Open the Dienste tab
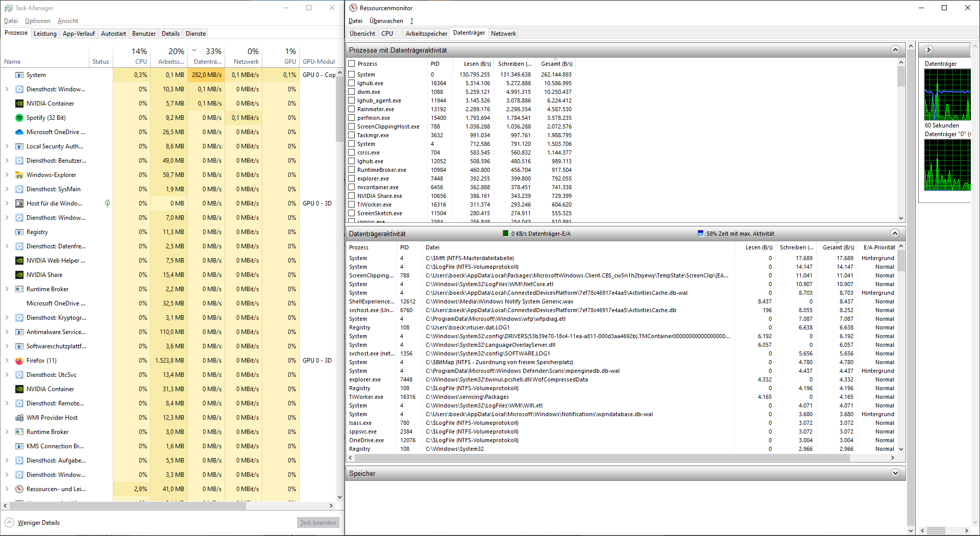 pyautogui.click(x=195, y=34)
